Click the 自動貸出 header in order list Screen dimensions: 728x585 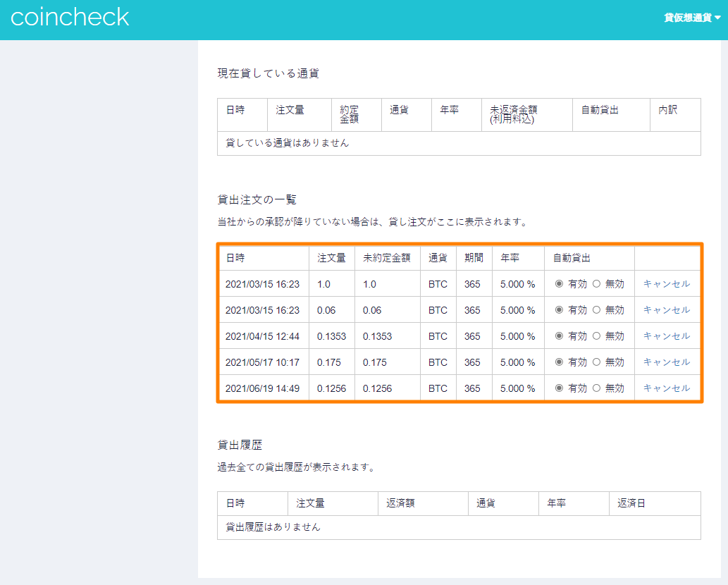(x=572, y=258)
